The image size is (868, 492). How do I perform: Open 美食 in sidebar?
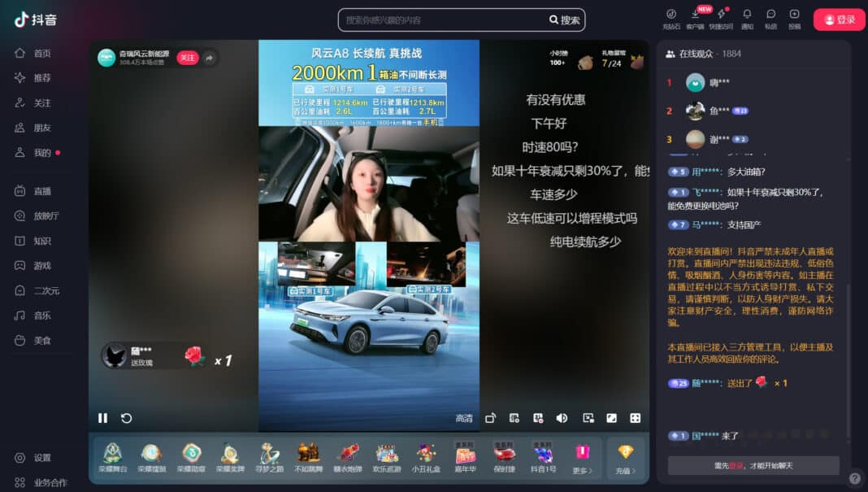click(x=33, y=341)
